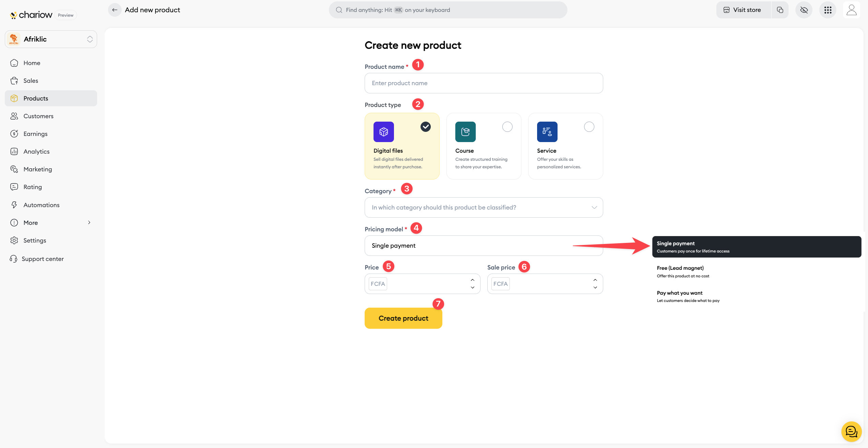
Task: Click the Digital files cube icon
Action: click(383, 132)
